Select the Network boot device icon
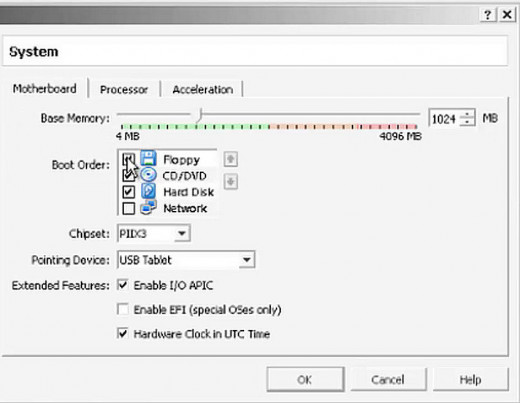 click(x=148, y=207)
